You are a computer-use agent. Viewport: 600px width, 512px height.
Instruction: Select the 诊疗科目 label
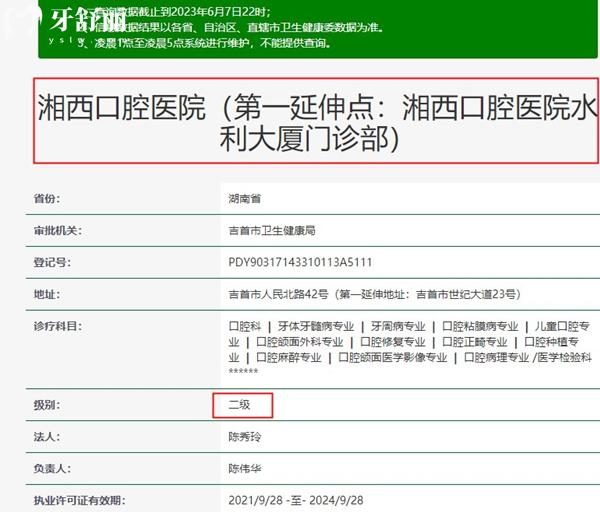point(58,326)
